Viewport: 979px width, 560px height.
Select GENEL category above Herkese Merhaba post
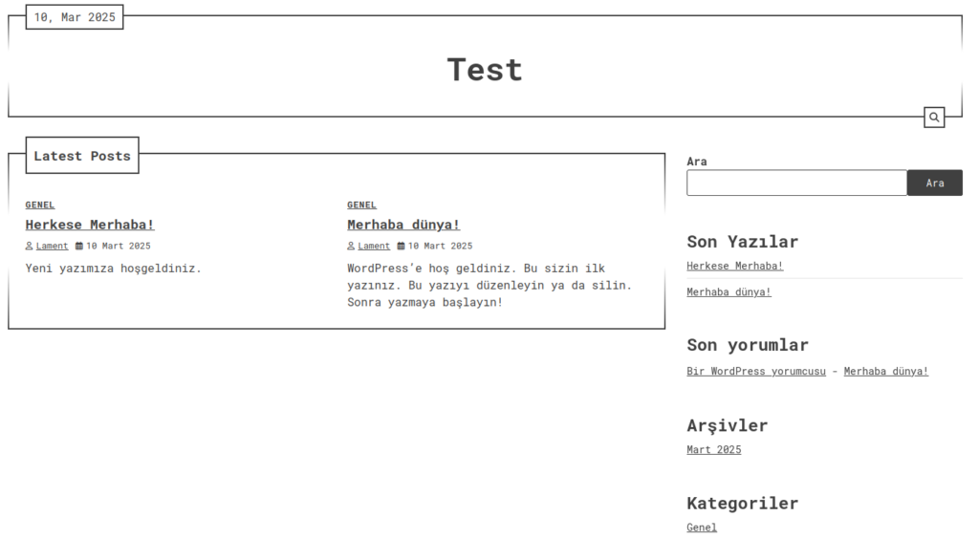[40, 205]
